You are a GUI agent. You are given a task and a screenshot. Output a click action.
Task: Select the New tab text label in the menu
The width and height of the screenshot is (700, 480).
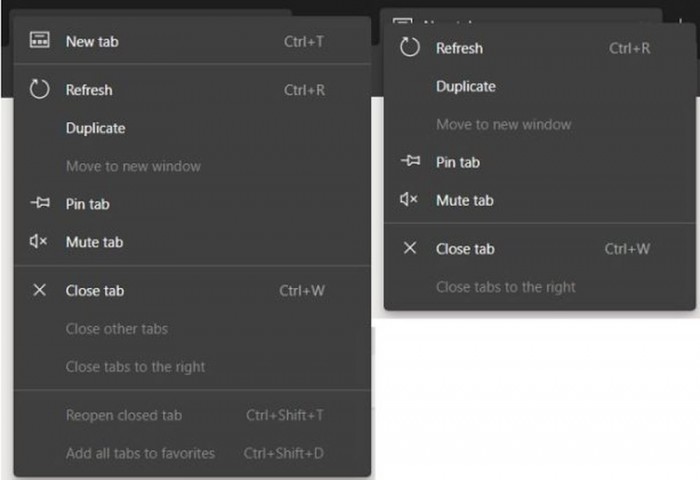92,41
